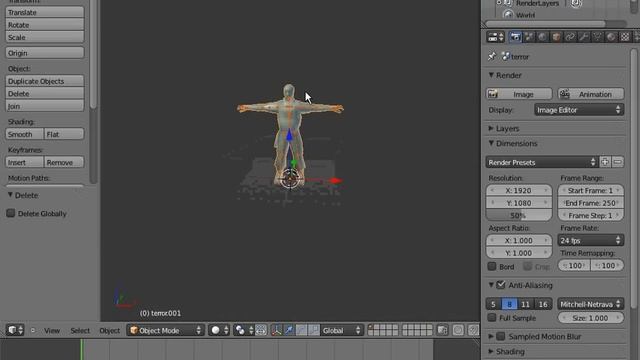Click the Translate button
The image size is (640, 360).
pos(44,12)
